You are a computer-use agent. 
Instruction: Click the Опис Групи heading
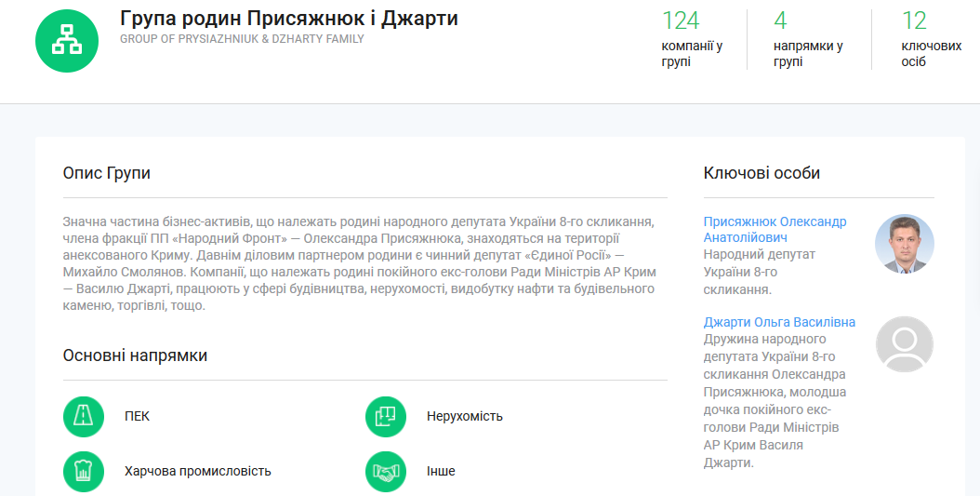pyautogui.click(x=106, y=173)
